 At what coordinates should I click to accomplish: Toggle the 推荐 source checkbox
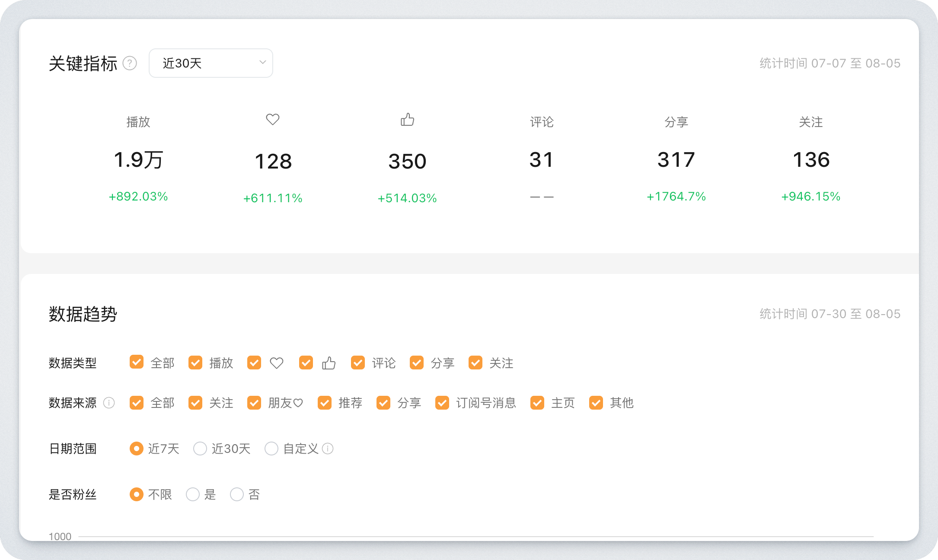(325, 403)
